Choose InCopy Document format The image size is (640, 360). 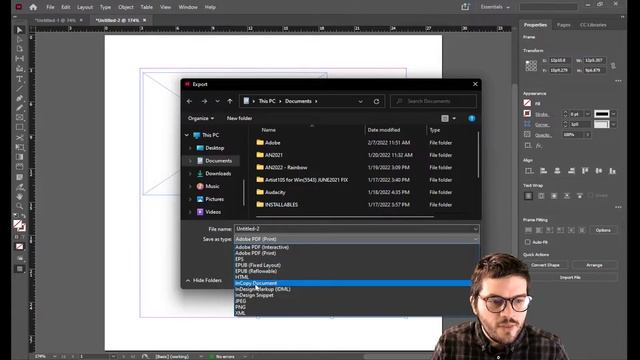[x=353, y=283]
